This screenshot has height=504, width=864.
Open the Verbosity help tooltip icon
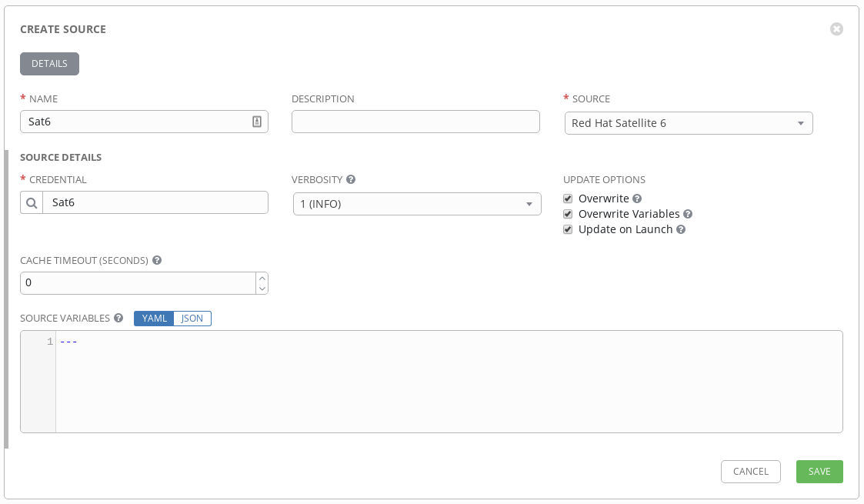point(351,180)
